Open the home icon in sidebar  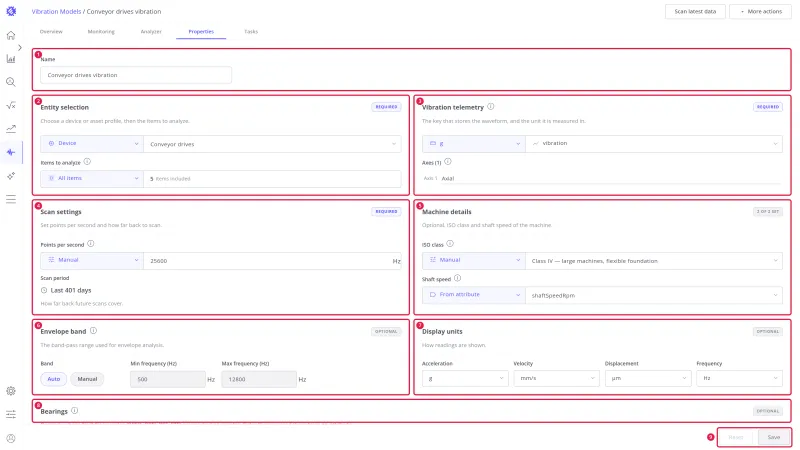(x=11, y=35)
